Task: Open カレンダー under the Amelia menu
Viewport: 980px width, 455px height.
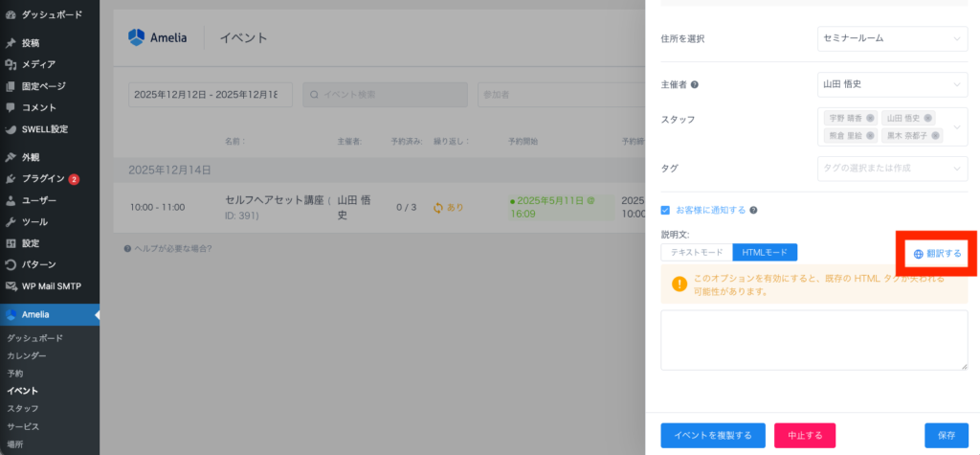Action: pyautogui.click(x=27, y=355)
